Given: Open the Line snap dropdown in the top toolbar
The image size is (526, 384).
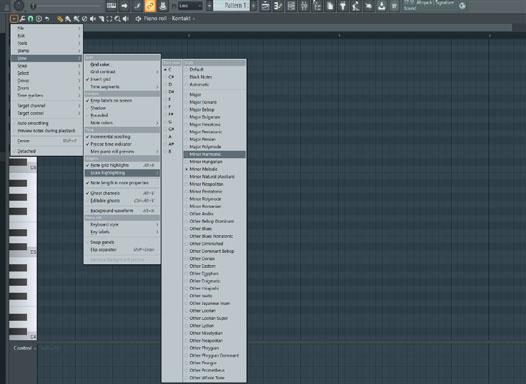Looking at the screenshot, I should 190,6.
